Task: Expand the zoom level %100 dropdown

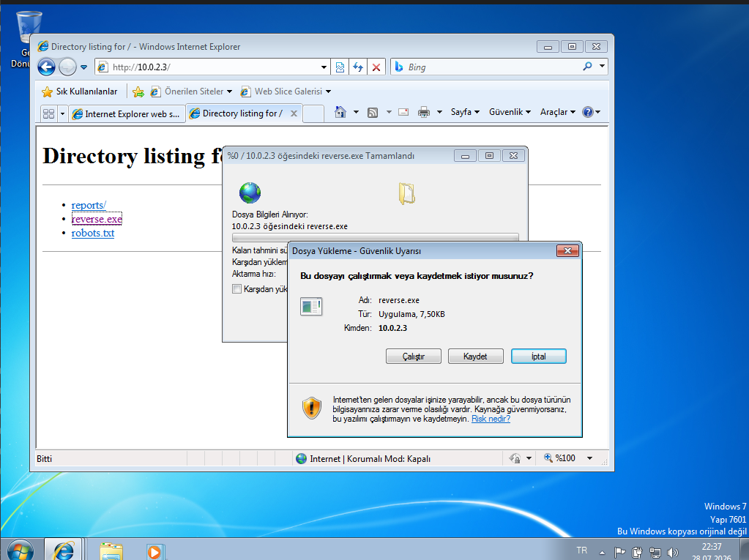Action: (x=590, y=458)
